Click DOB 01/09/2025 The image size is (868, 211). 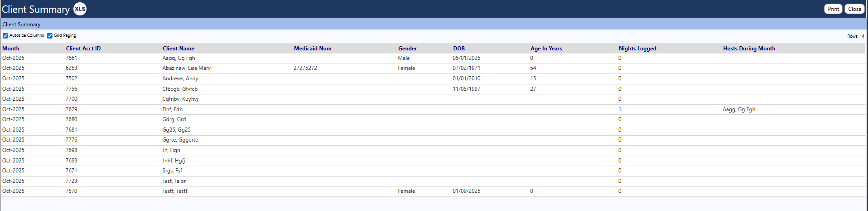point(467,191)
